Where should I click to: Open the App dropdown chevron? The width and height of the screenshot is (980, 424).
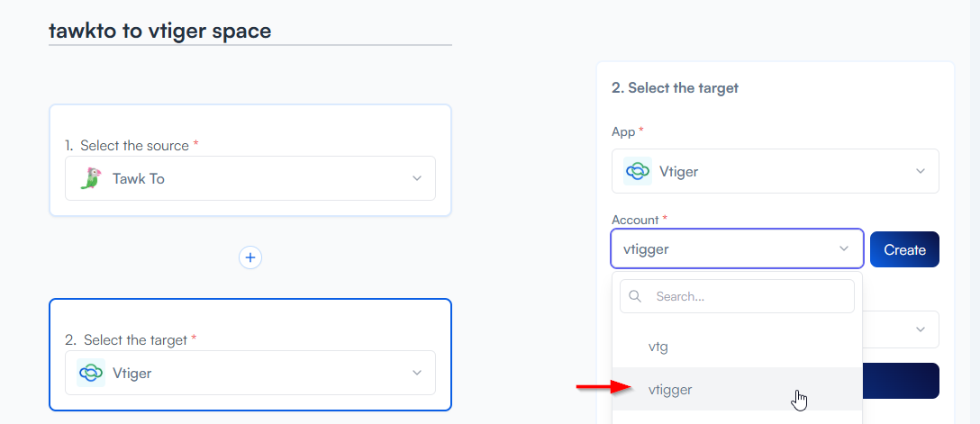pyautogui.click(x=921, y=171)
